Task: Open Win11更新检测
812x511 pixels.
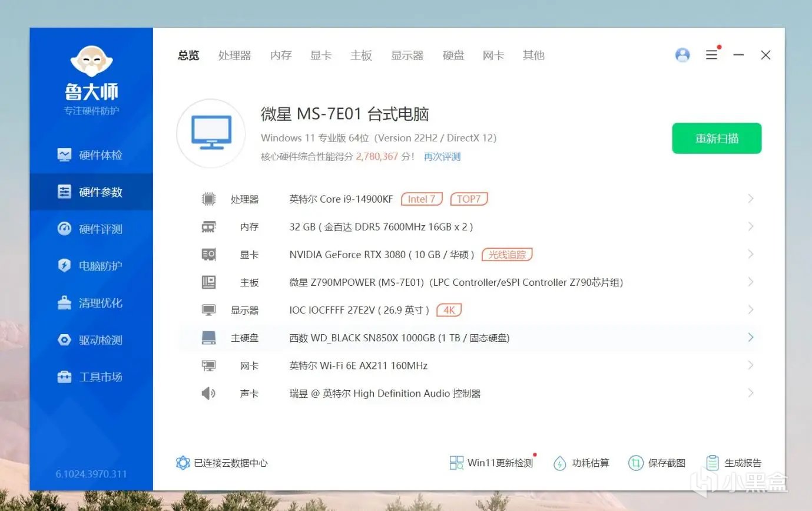Action: coord(492,463)
